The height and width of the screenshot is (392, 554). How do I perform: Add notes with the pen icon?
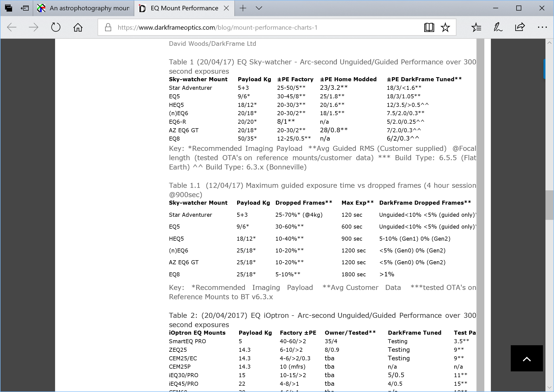pos(498,27)
